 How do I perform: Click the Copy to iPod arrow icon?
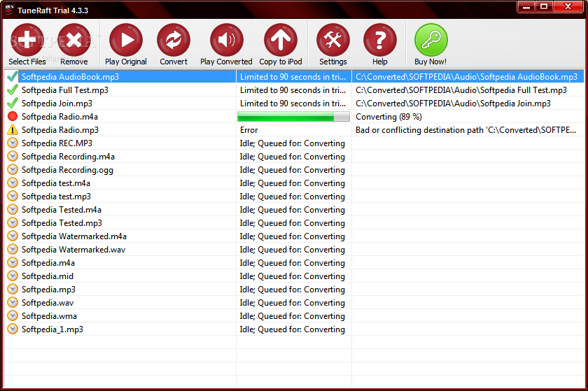[x=281, y=40]
